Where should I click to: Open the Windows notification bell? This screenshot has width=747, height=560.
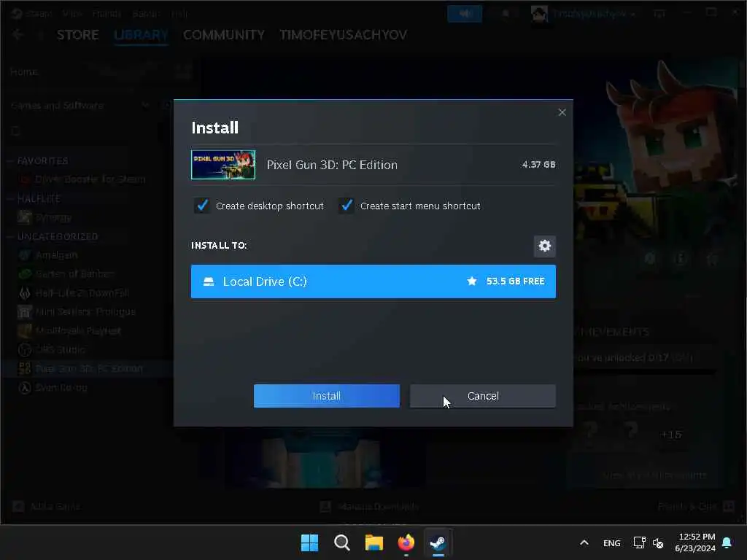click(727, 542)
